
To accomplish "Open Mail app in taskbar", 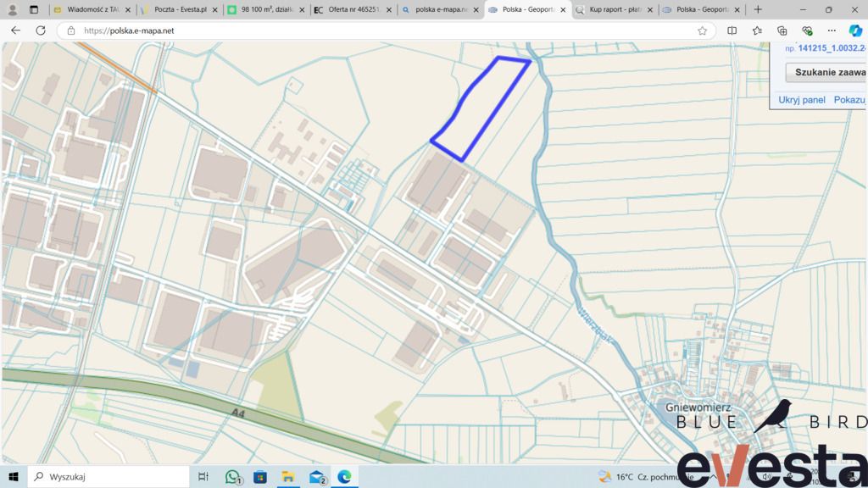I will pos(317,477).
